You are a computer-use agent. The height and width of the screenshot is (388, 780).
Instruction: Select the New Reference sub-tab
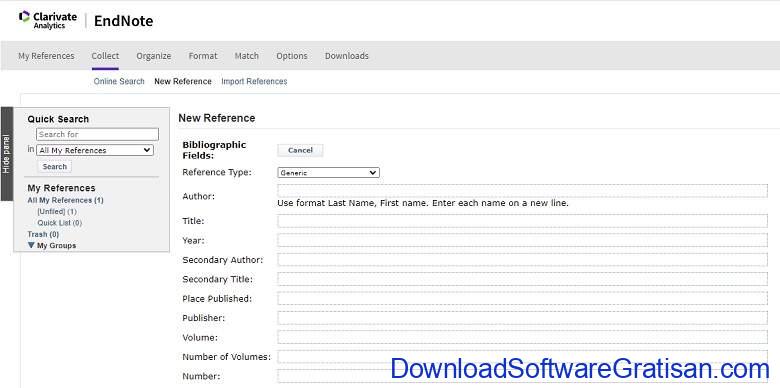pos(183,81)
